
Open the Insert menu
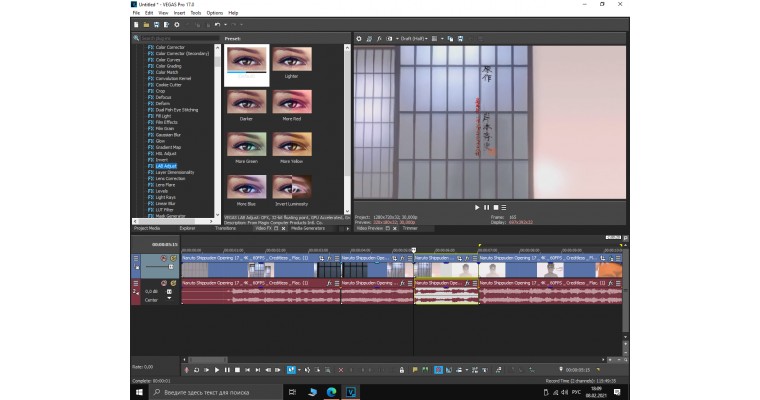[x=180, y=13]
